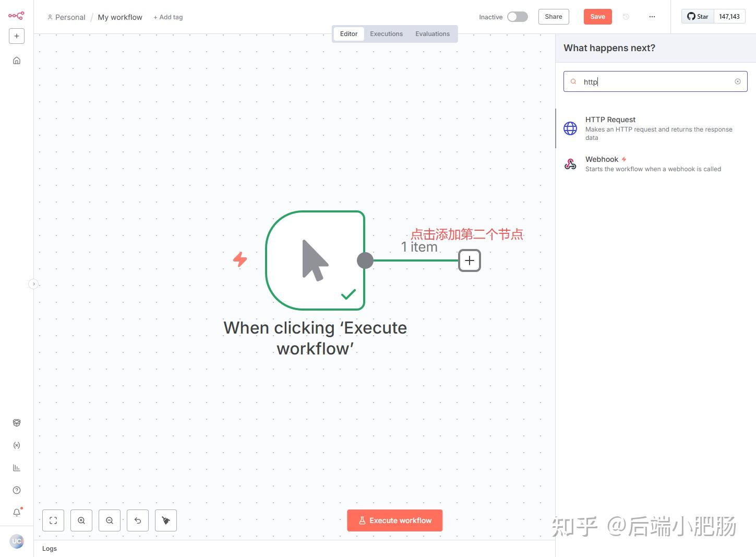Image resolution: width=756 pixels, height=557 pixels.
Task: Click the node search field containing 'http'
Action: click(x=655, y=81)
